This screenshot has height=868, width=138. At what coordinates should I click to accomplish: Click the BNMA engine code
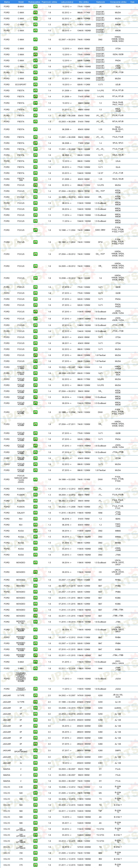click(x=118, y=543)
